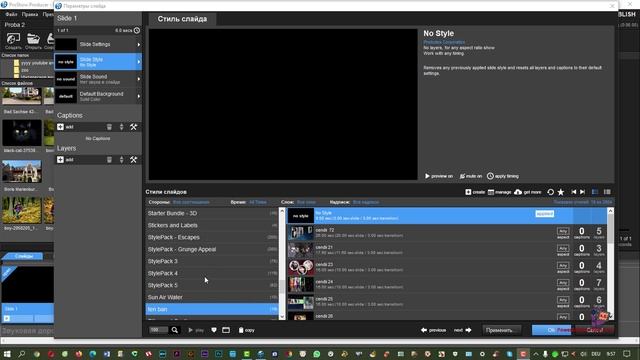The image size is (640, 360).
Task: Toggle preview on
Action: [x=439, y=176]
